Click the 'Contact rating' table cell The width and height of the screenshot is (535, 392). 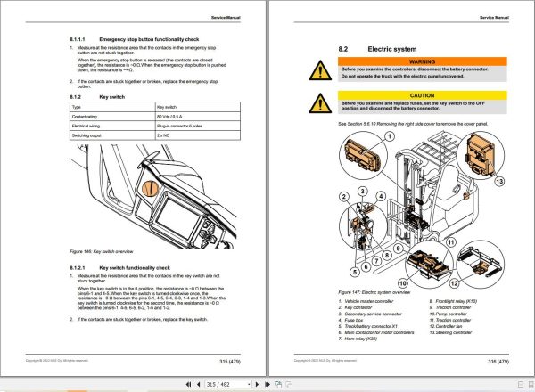tap(112, 117)
